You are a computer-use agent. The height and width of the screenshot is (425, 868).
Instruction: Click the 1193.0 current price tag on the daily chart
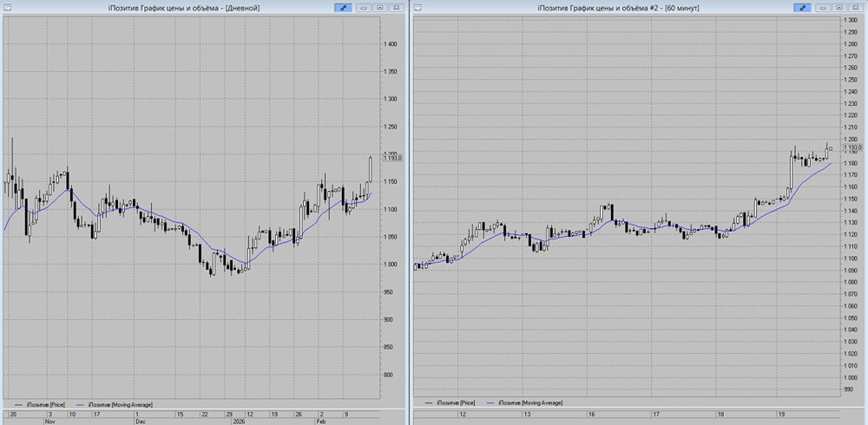point(393,157)
